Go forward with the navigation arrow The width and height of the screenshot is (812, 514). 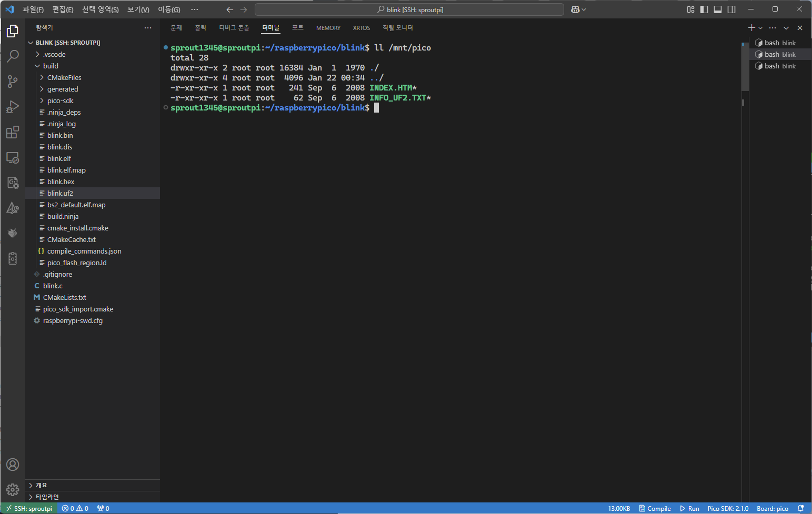pos(243,9)
